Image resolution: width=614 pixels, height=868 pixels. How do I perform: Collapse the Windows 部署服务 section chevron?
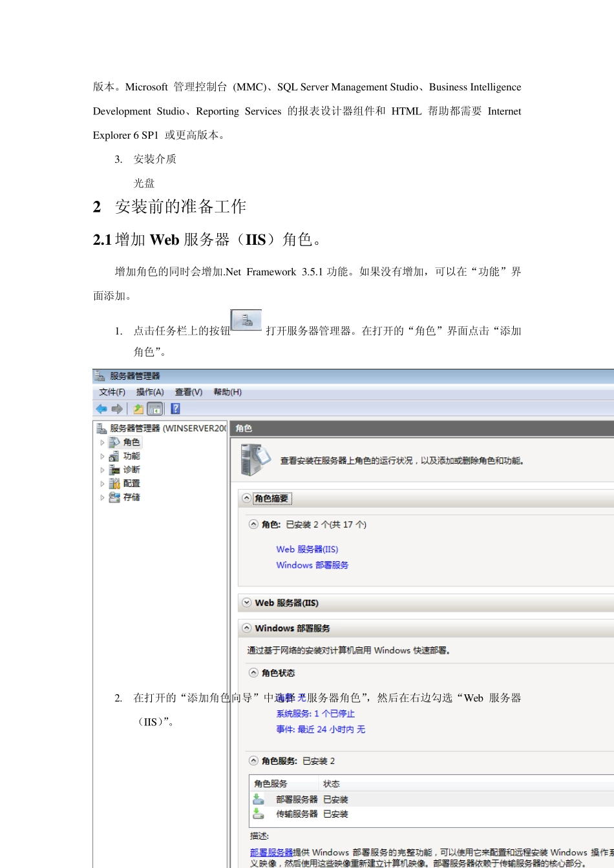[x=246, y=628]
